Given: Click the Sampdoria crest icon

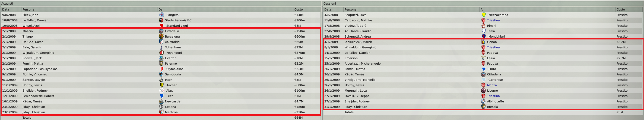Looking at the screenshot, I should pos(161,74).
